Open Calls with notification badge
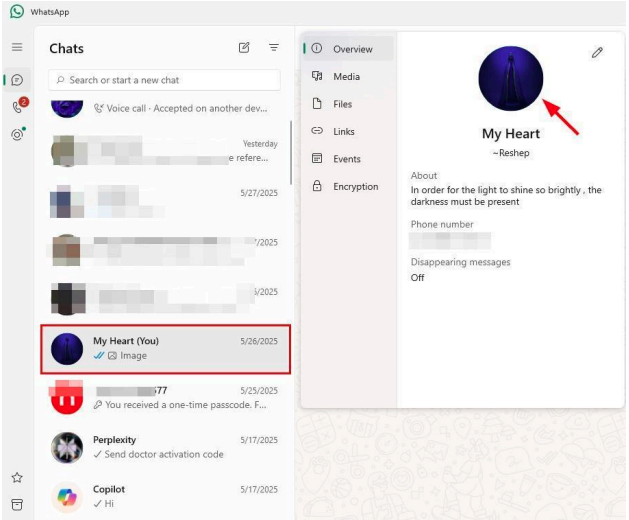This screenshot has width=629, height=520. (17, 107)
